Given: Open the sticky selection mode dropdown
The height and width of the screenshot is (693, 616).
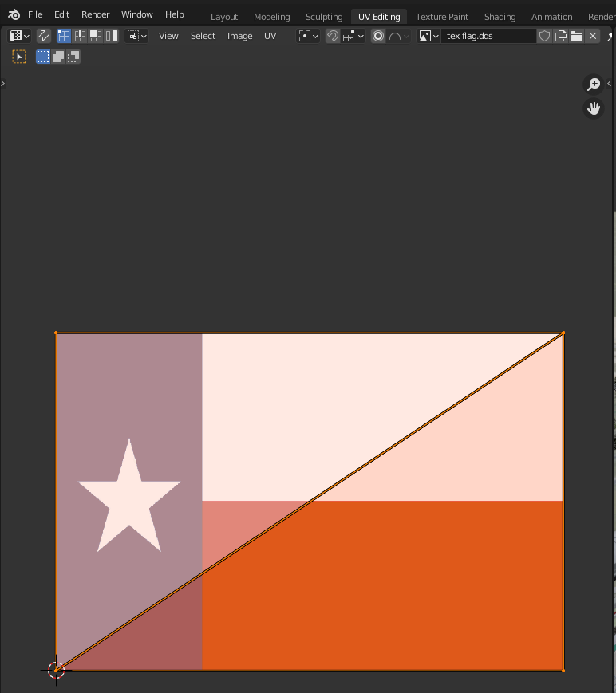Looking at the screenshot, I should click(x=136, y=36).
